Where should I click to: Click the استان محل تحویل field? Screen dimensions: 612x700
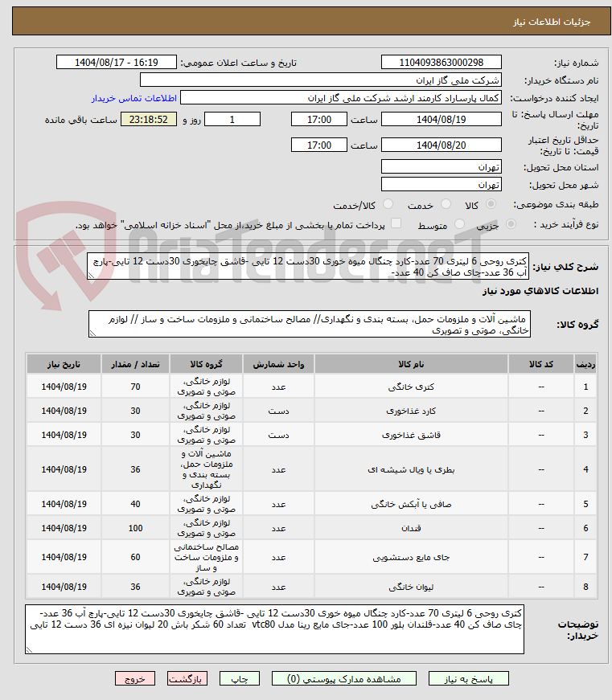(442, 167)
